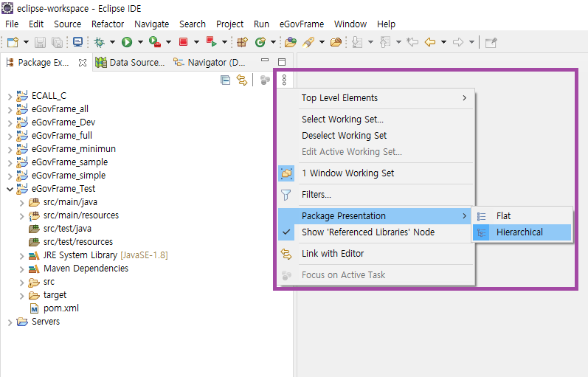Click the Open Task folder icon
Screen dimensions: 588x377
point(336,42)
